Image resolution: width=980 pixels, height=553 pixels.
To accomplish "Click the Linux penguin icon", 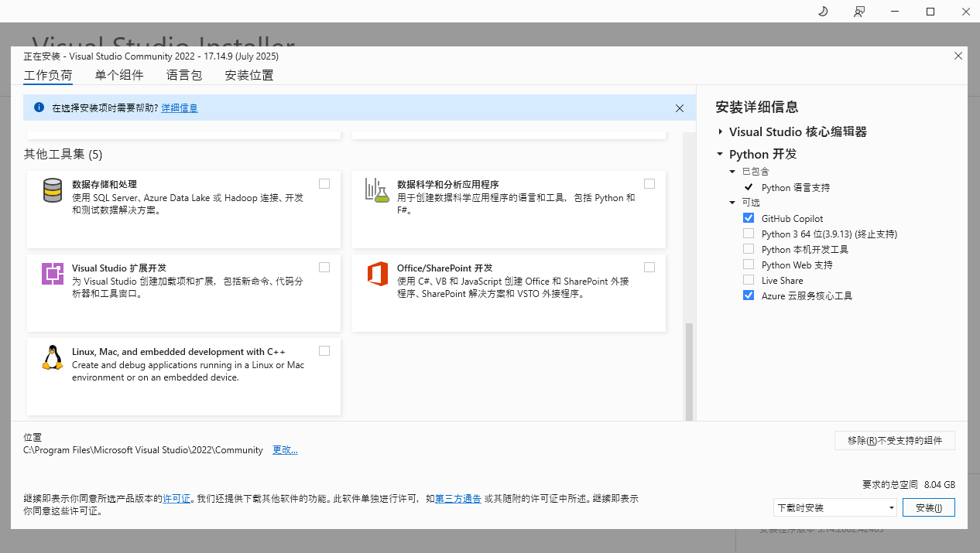I will (x=53, y=357).
